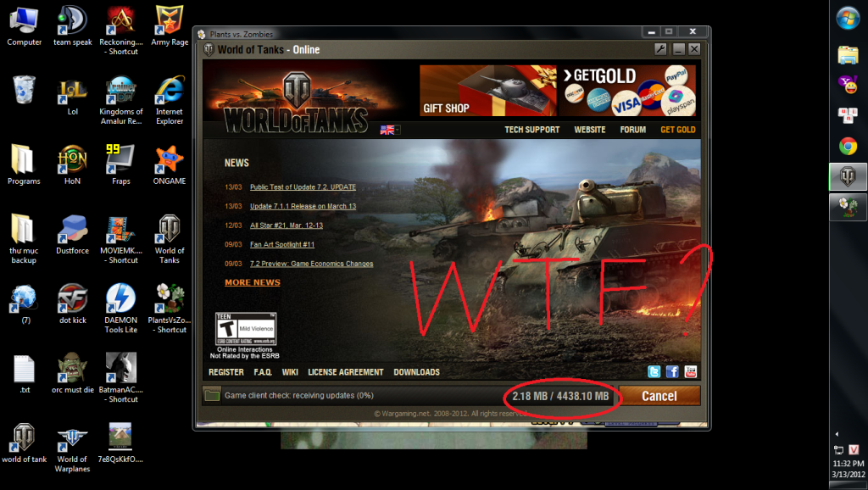
Task: Cancel the game update download
Action: tap(659, 396)
